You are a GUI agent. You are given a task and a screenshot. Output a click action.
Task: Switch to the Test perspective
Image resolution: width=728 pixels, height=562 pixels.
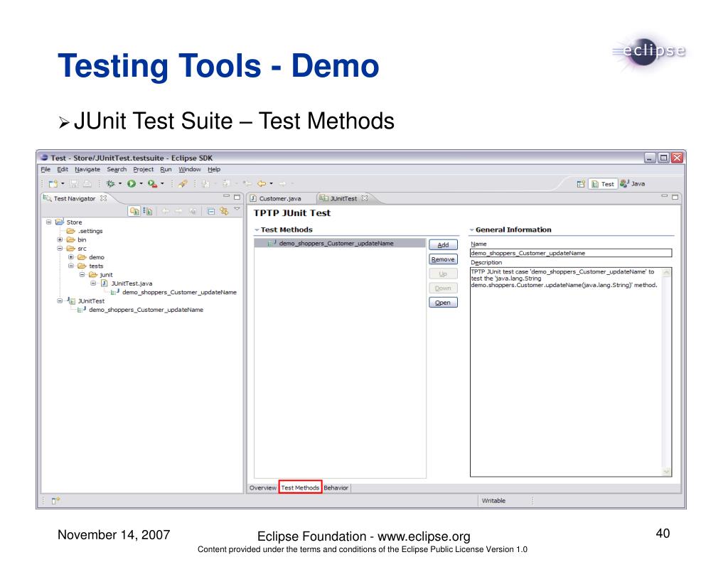tap(603, 184)
